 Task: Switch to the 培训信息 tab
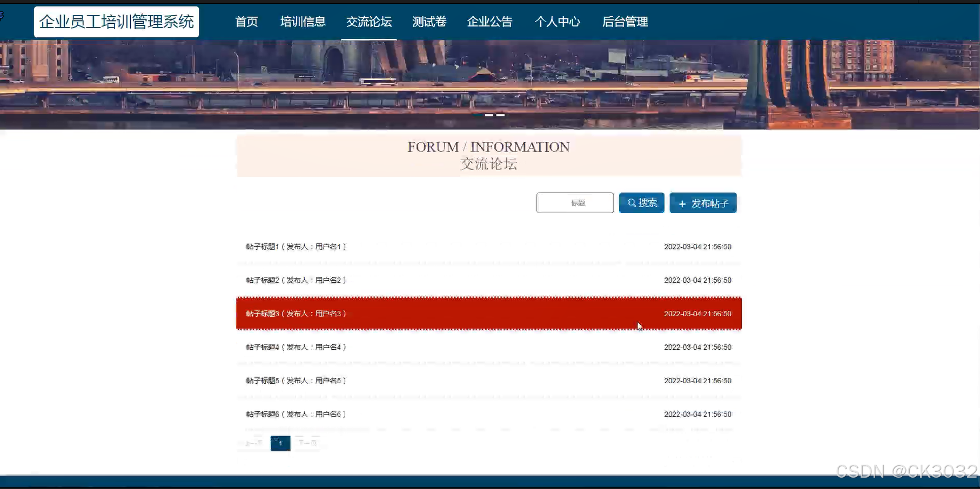point(303,22)
